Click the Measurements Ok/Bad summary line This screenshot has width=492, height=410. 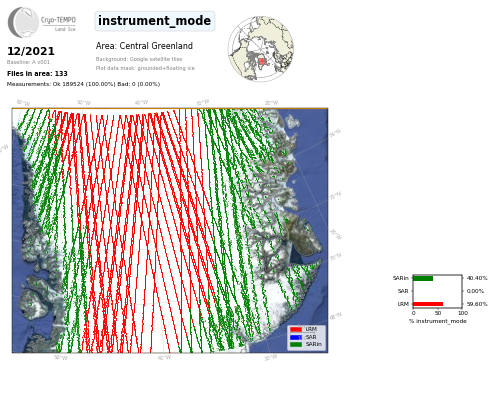point(83,84)
